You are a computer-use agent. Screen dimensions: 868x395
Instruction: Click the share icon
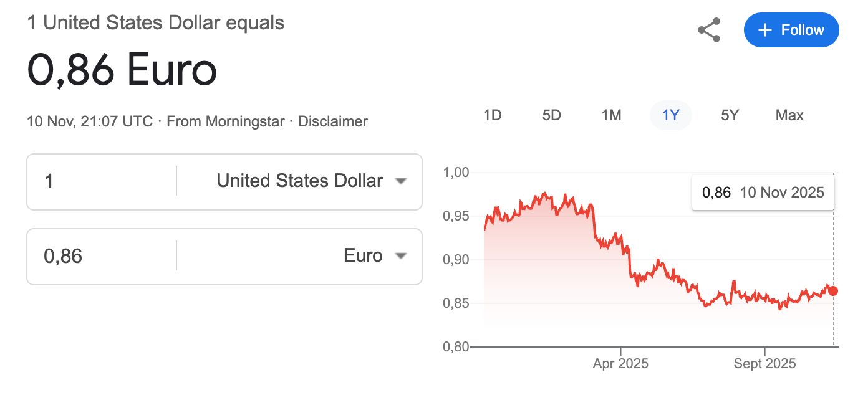[709, 30]
